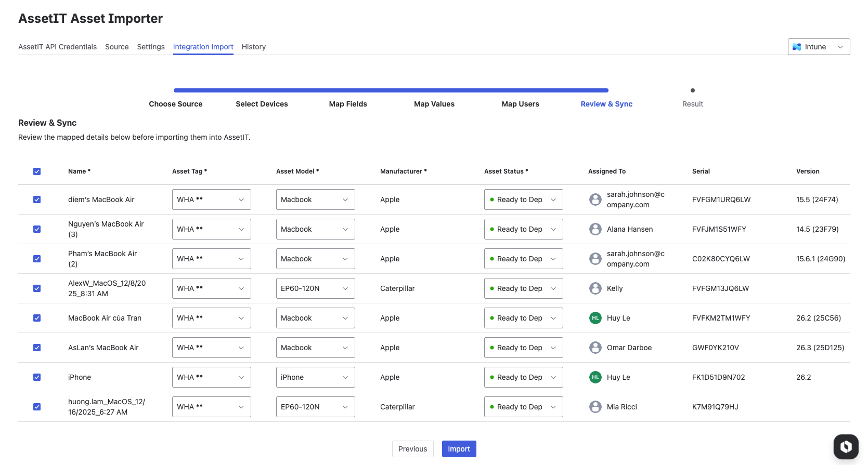Click the HL avatar in MacBook Air của Tran row
Screen dimensions: 868x465
pyautogui.click(x=595, y=318)
